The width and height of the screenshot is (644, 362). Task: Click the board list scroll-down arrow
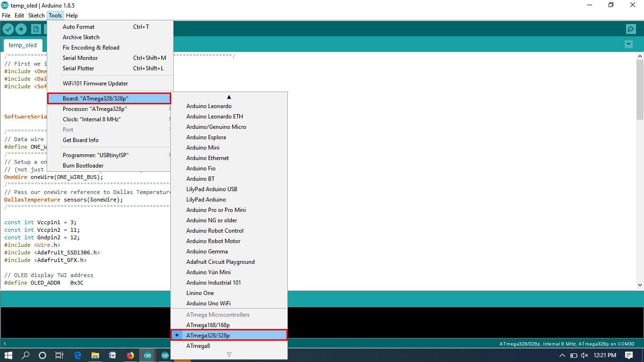pos(229,354)
